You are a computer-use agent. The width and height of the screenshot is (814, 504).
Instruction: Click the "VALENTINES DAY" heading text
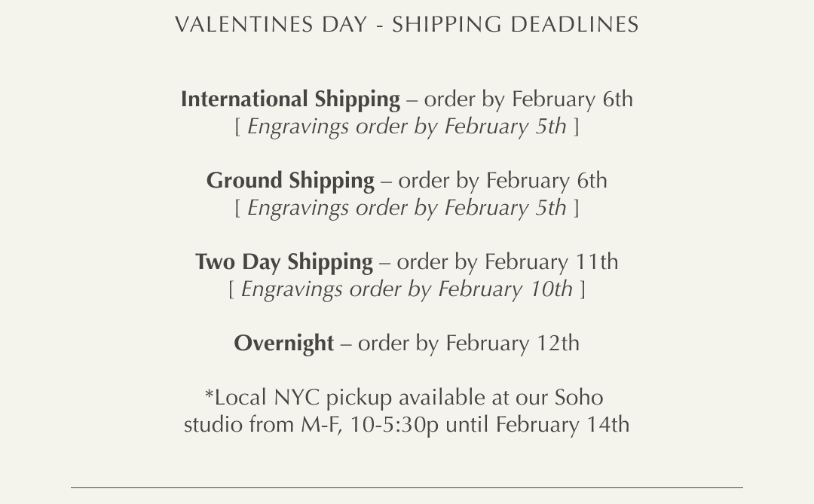(270, 25)
